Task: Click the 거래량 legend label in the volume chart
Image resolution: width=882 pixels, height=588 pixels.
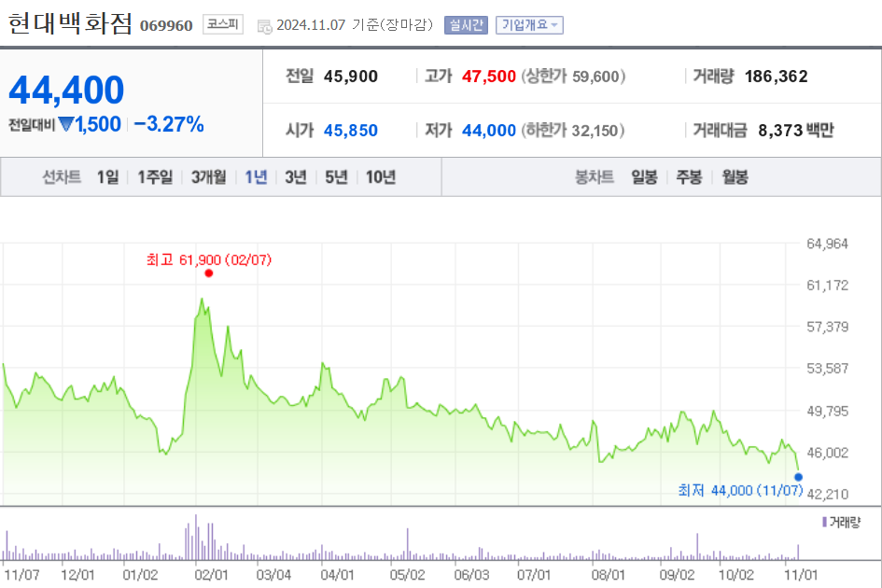Action: point(845,522)
